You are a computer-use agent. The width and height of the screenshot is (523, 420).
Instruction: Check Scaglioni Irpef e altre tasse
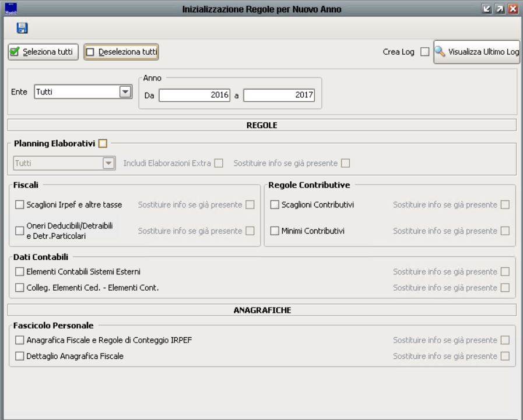(20, 205)
